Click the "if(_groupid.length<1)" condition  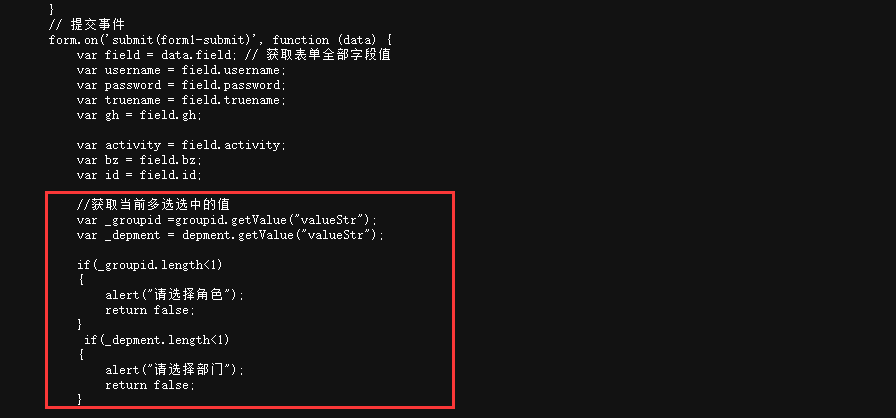tap(149, 264)
